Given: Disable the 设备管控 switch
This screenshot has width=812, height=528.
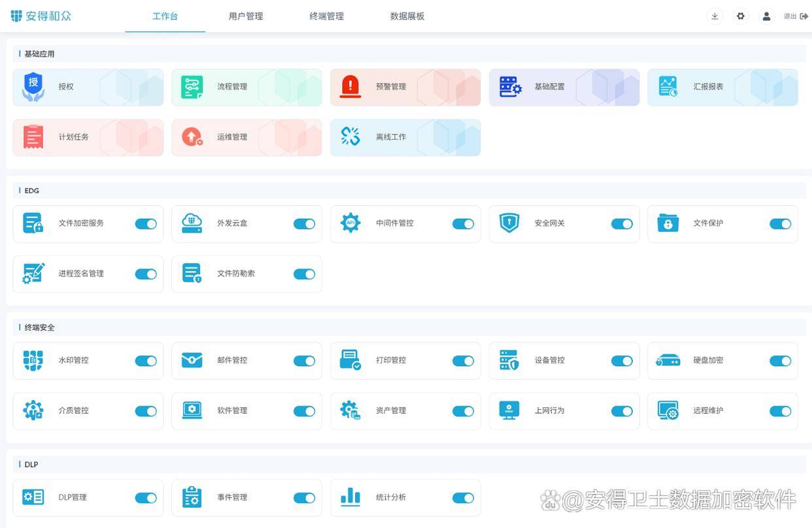Looking at the screenshot, I should click(622, 361).
